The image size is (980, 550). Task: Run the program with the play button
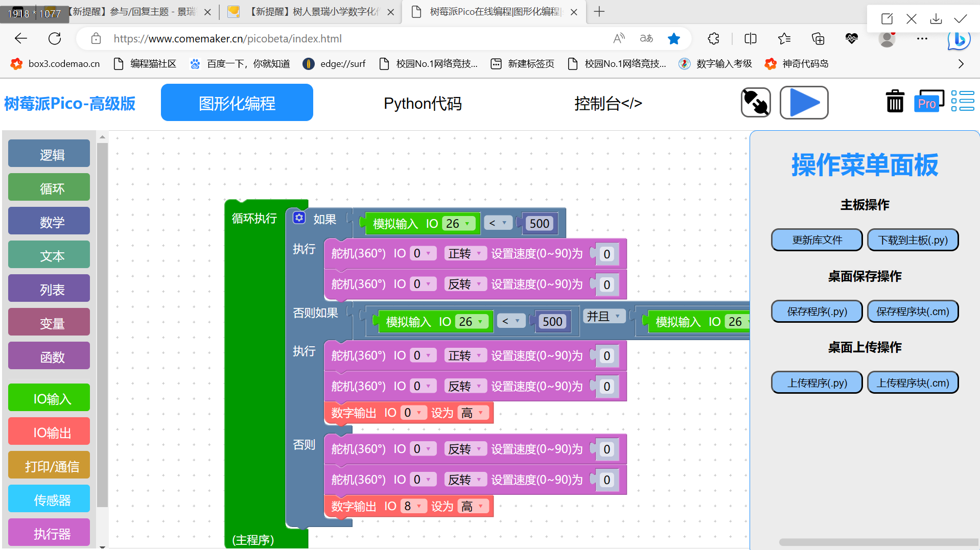804,103
